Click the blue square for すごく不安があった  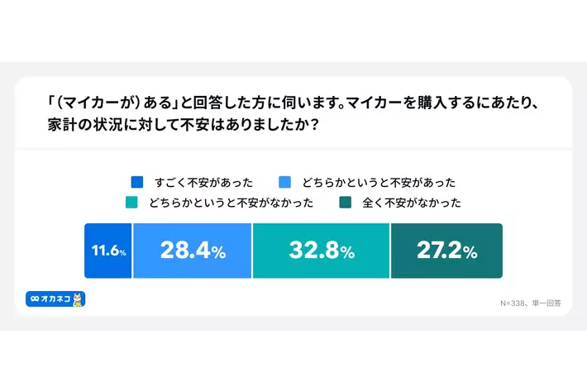(x=137, y=182)
